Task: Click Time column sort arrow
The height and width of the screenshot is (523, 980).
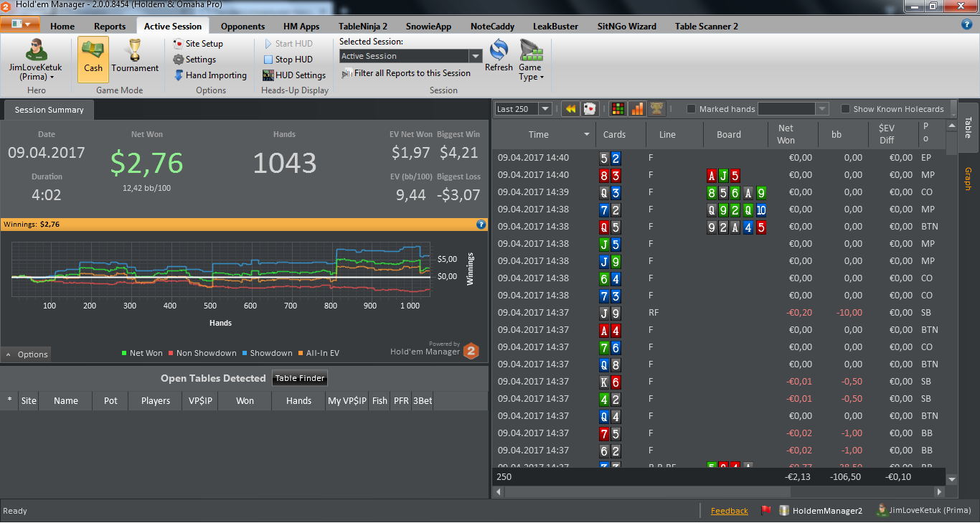Action: click(x=587, y=134)
